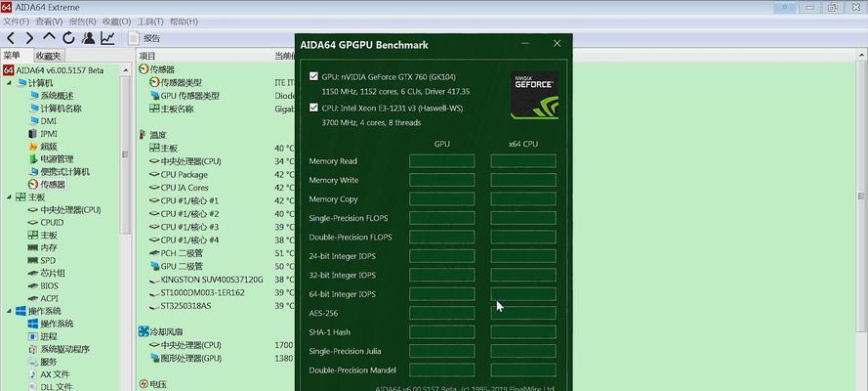Uncheck the GPU GeForce GTX 760 checkbox
The width and height of the screenshot is (868, 391).
point(313,76)
